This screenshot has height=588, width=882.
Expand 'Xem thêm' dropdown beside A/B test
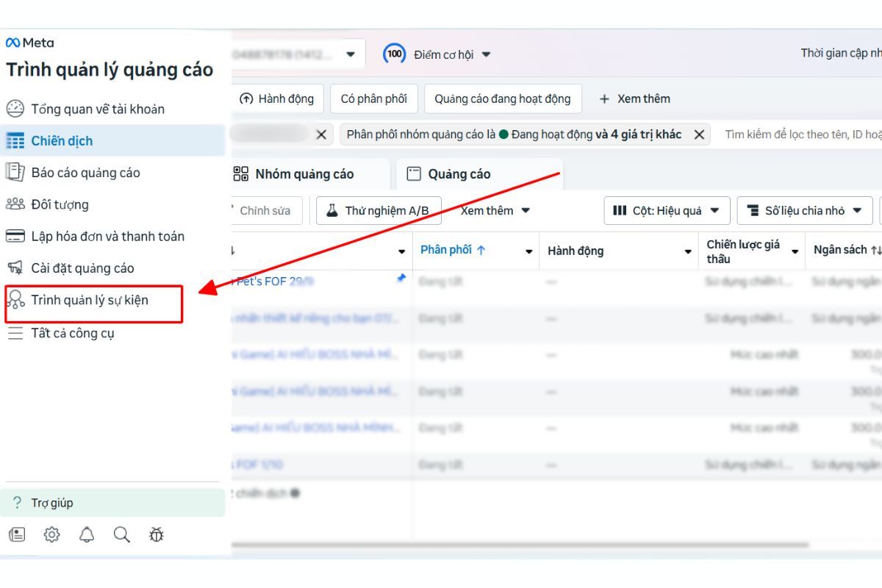(495, 211)
